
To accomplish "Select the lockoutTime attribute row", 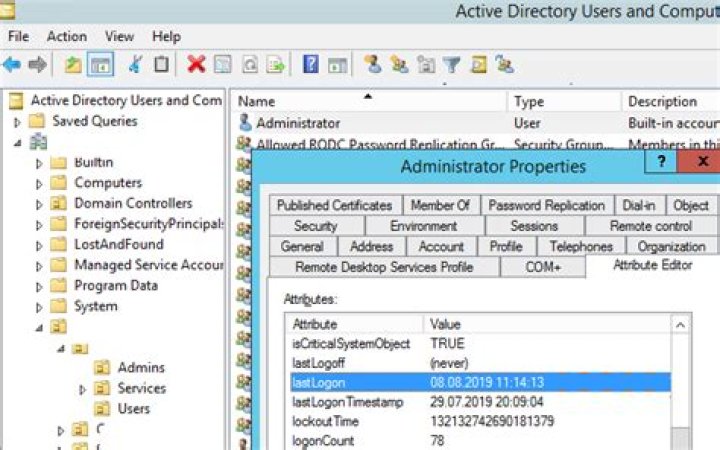I will click(x=480, y=421).
